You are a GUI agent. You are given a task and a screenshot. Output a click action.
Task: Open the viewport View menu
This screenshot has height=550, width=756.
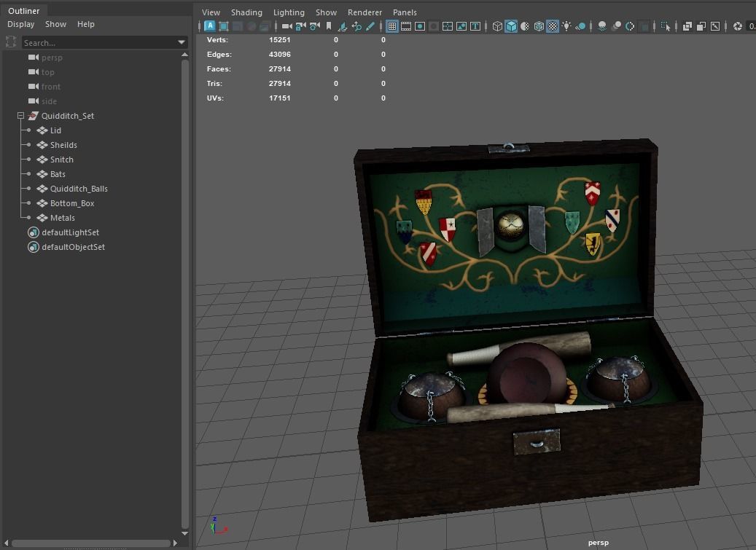pos(211,12)
